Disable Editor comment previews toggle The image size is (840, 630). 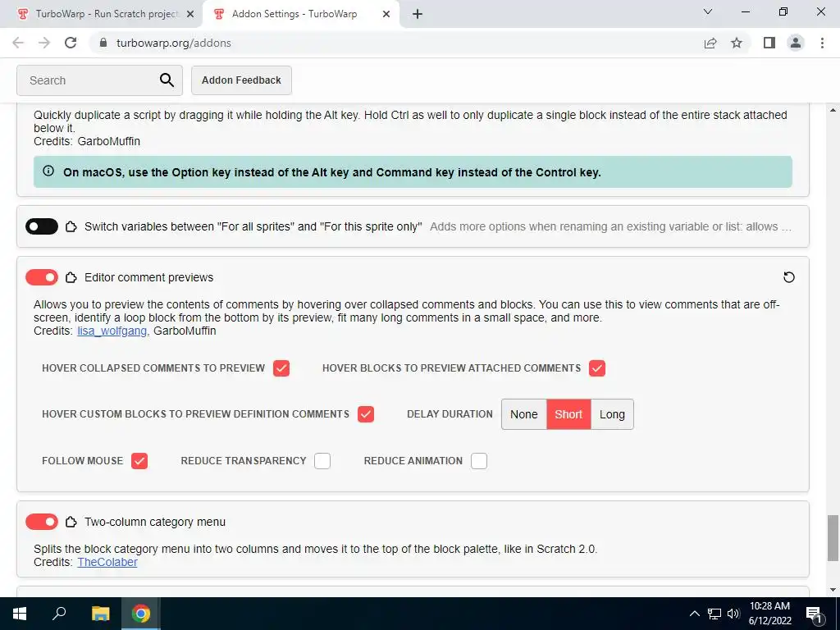42,277
